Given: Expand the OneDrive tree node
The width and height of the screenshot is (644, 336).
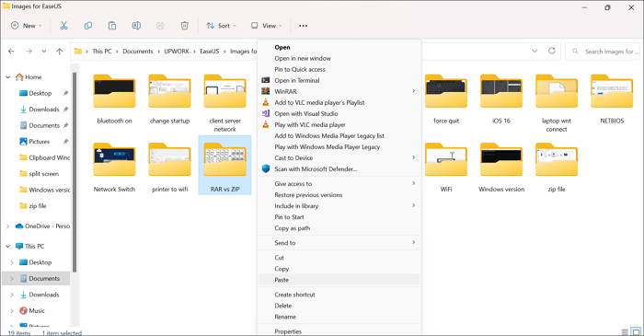Looking at the screenshot, I should pos(7,226).
